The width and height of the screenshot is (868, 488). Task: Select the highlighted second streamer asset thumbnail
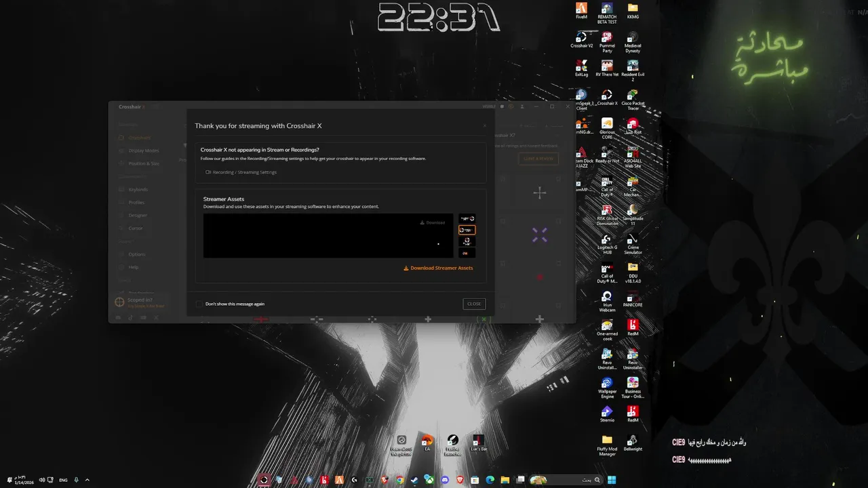pos(467,230)
